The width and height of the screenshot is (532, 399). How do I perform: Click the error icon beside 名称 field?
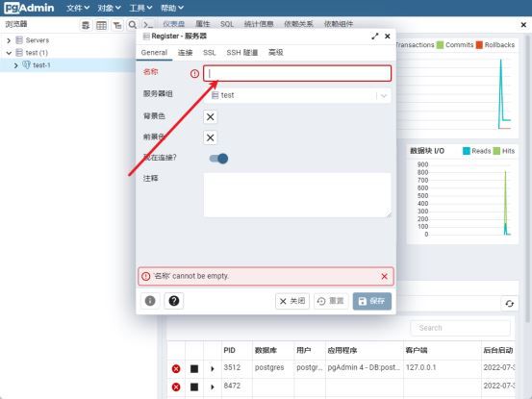tap(194, 74)
